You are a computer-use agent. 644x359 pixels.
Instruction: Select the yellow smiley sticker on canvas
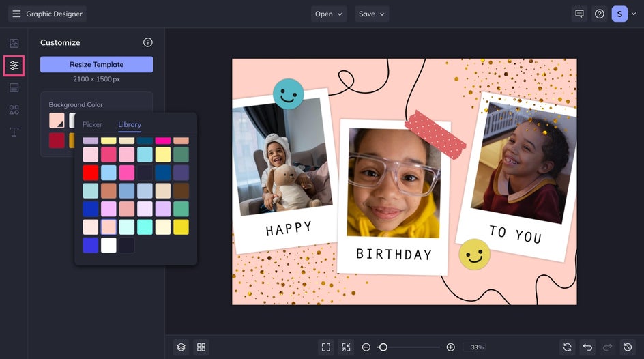click(x=474, y=255)
